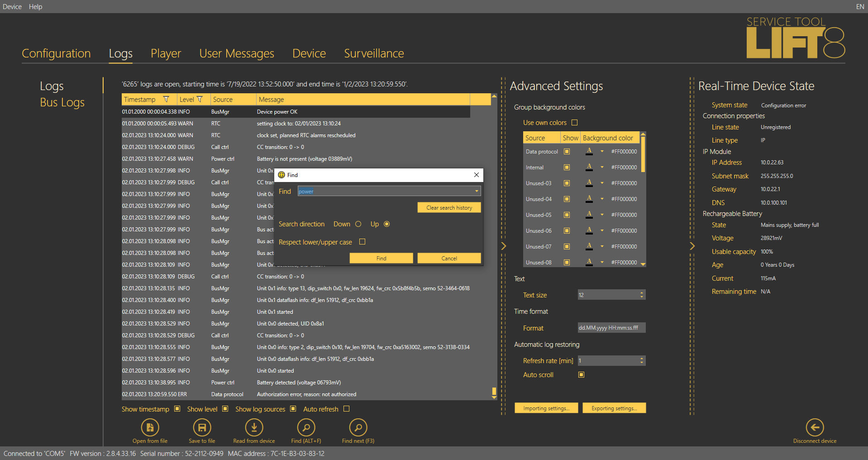Click the Time format input field

point(611,328)
